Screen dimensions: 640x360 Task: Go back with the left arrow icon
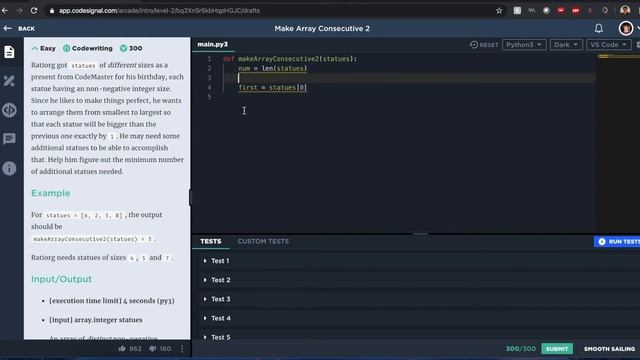[x=7, y=28]
